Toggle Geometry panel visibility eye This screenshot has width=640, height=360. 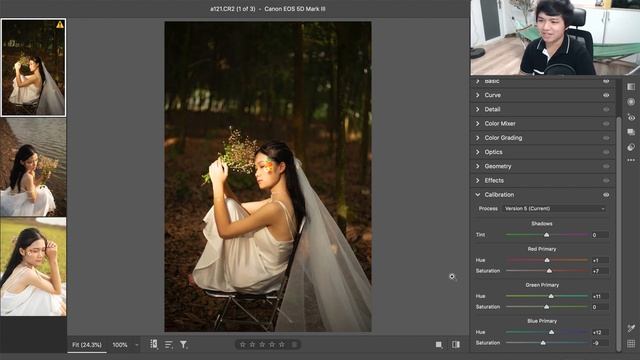coord(606,166)
